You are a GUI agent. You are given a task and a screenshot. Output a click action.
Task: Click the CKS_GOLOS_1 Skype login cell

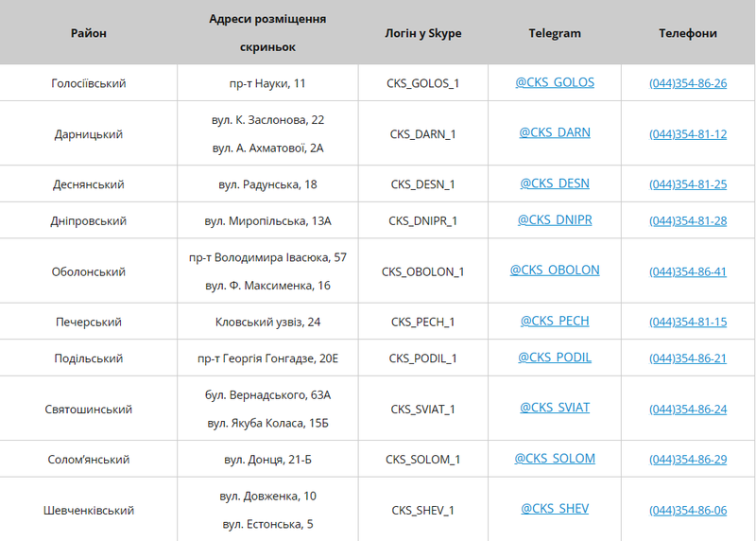tap(422, 83)
